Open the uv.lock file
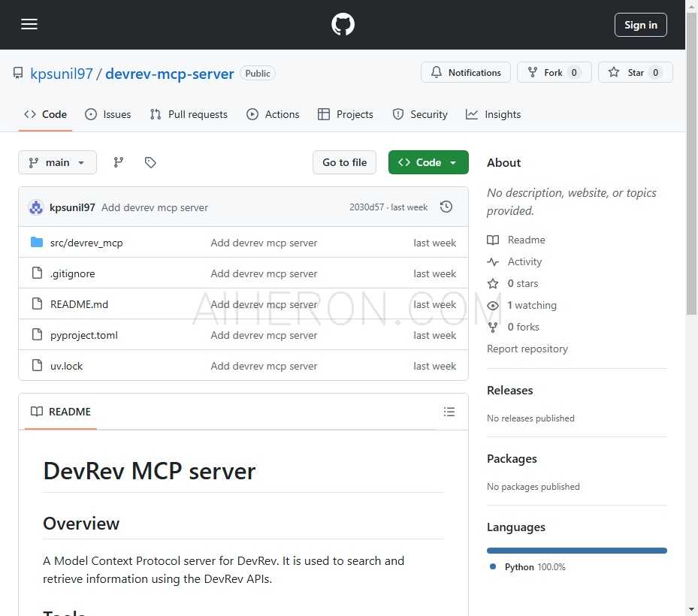 pyautogui.click(x=66, y=366)
